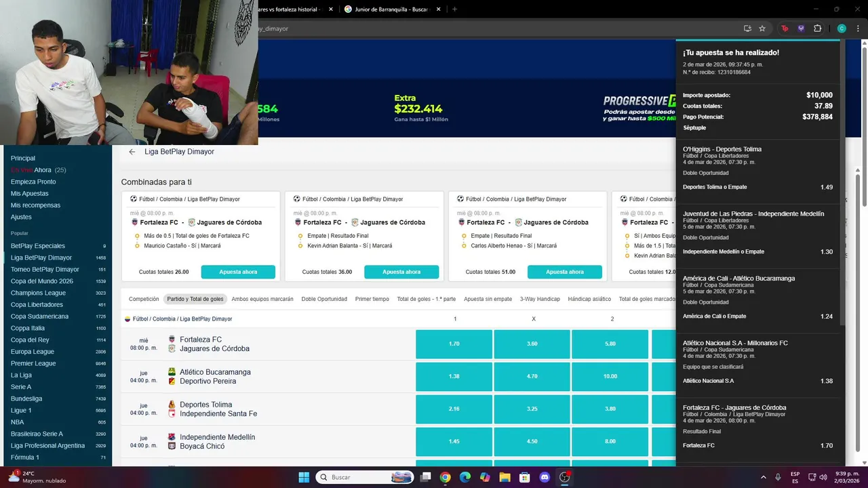This screenshot has width=868, height=488.
Task: Open Principal in the sidebar
Action: point(23,158)
